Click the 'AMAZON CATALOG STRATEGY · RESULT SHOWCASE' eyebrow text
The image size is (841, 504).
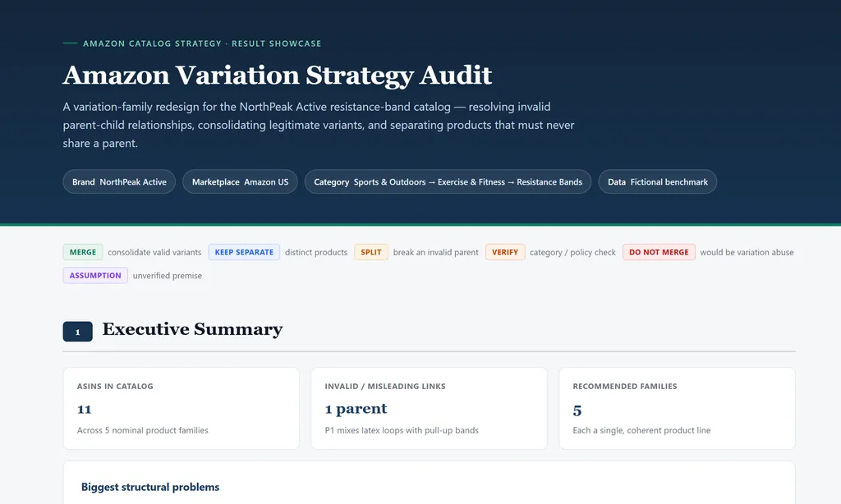202,44
